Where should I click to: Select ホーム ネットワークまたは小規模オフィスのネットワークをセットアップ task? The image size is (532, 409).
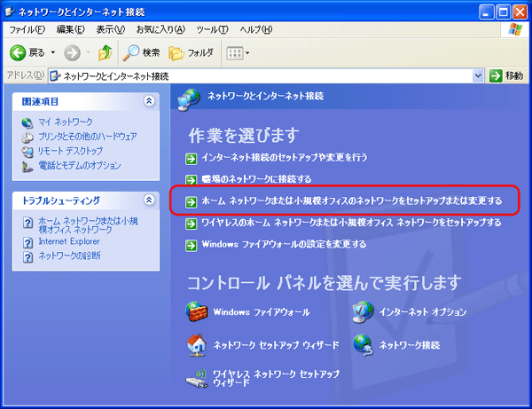[352, 201]
